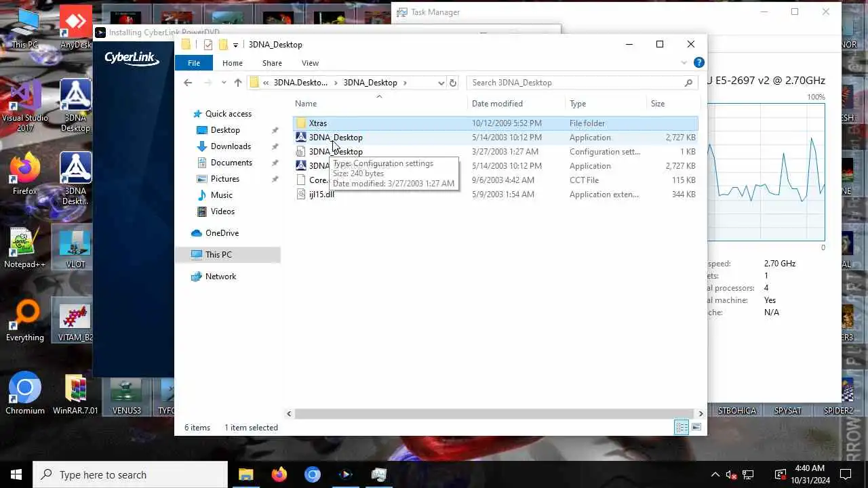The width and height of the screenshot is (868, 488).
Task: Select Everything desktop shortcut
Action: (25, 320)
